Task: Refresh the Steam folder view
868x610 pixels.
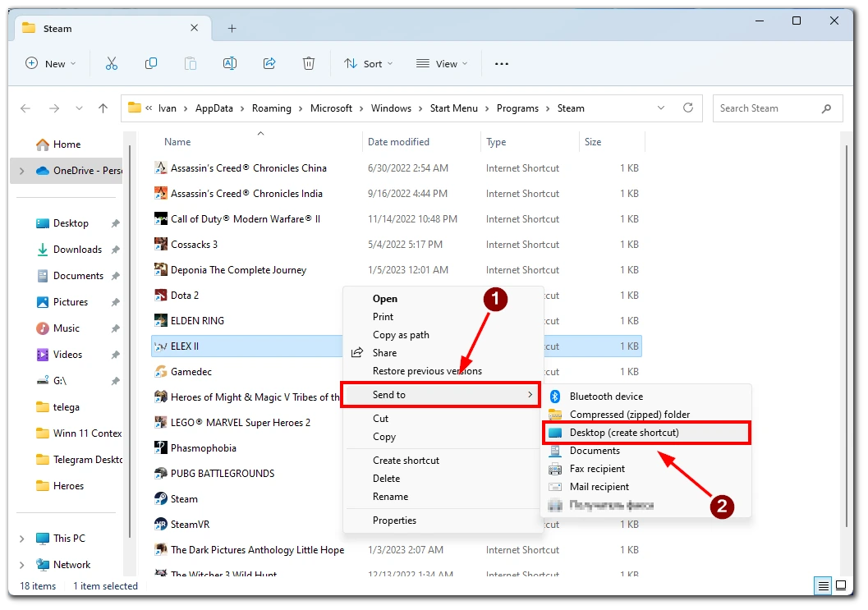Action: click(688, 108)
